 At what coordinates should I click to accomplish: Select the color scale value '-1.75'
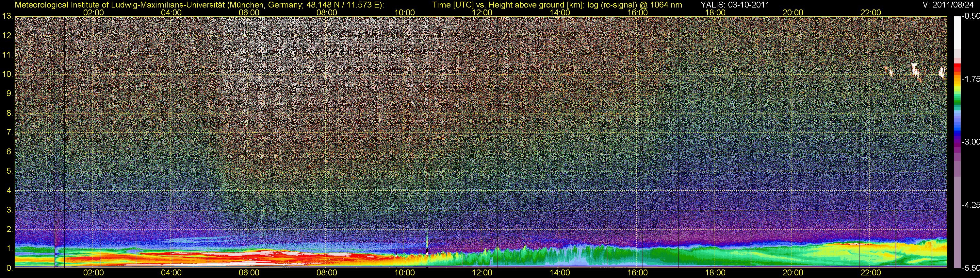pos(971,79)
